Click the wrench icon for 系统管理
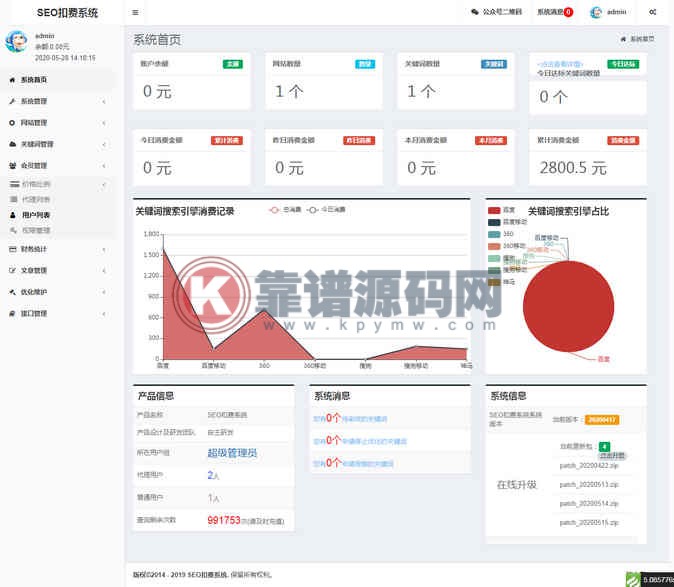Screen dimensions: 674x587 click(12, 101)
